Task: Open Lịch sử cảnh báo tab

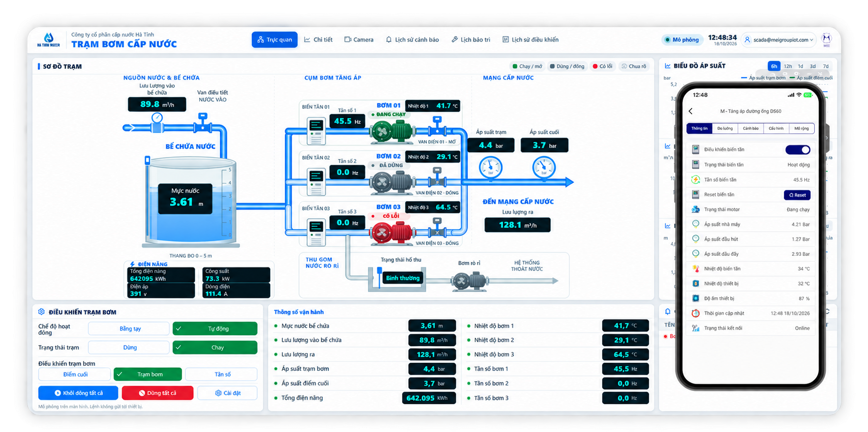Action: [x=412, y=40]
